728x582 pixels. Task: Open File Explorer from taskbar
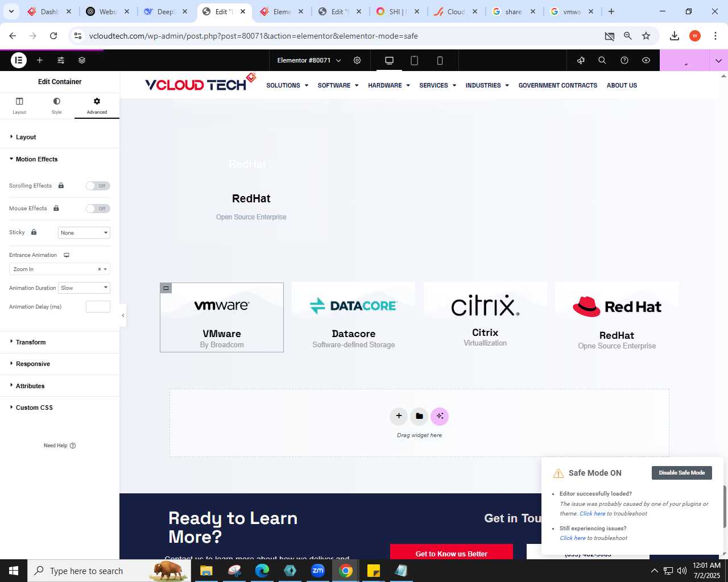click(x=206, y=571)
